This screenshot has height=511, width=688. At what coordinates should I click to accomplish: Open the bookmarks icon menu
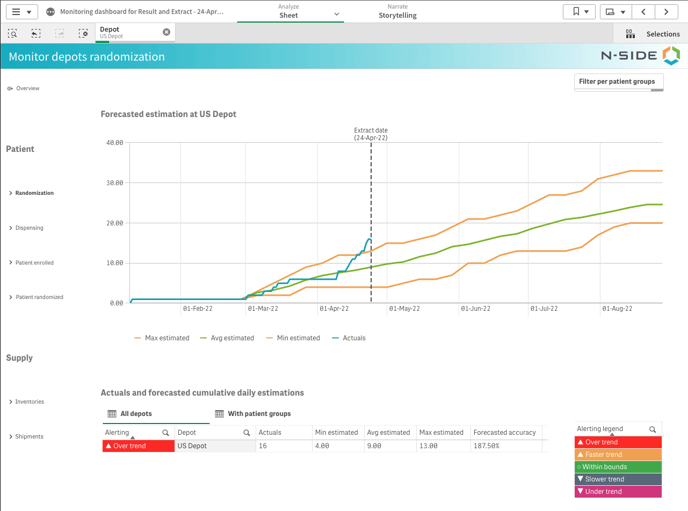[578, 12]
